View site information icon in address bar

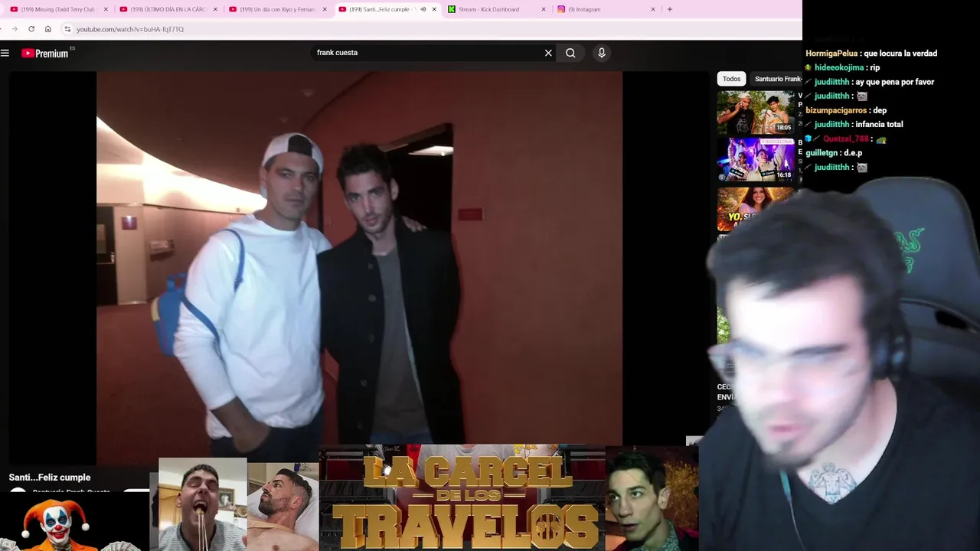click(x=67, y=29)
